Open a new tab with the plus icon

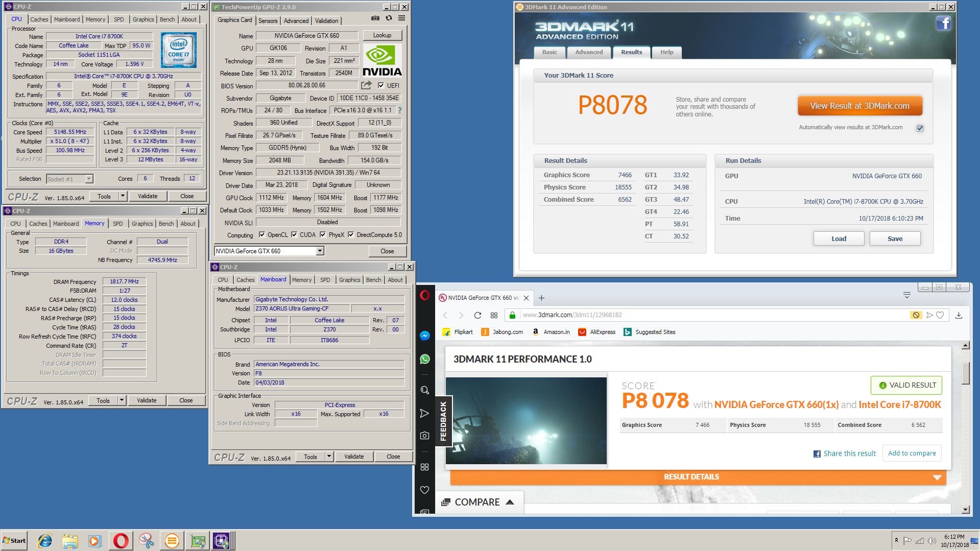click(541, 298)
